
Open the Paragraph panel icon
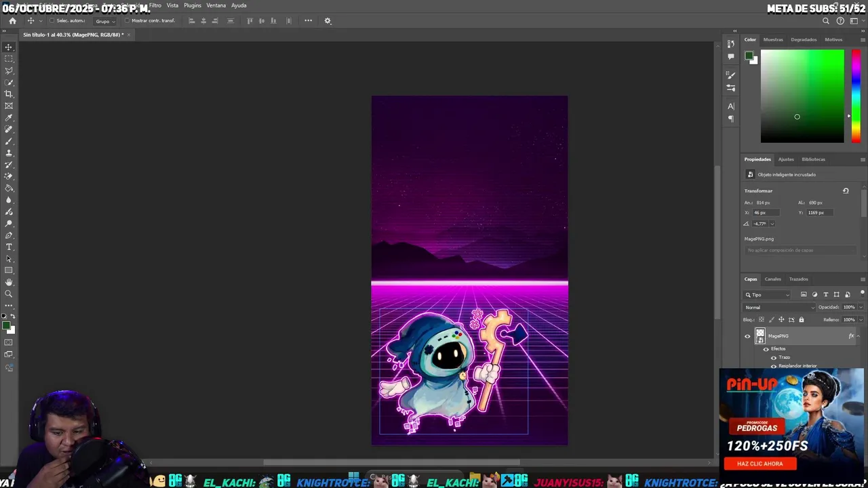(730, 119)
